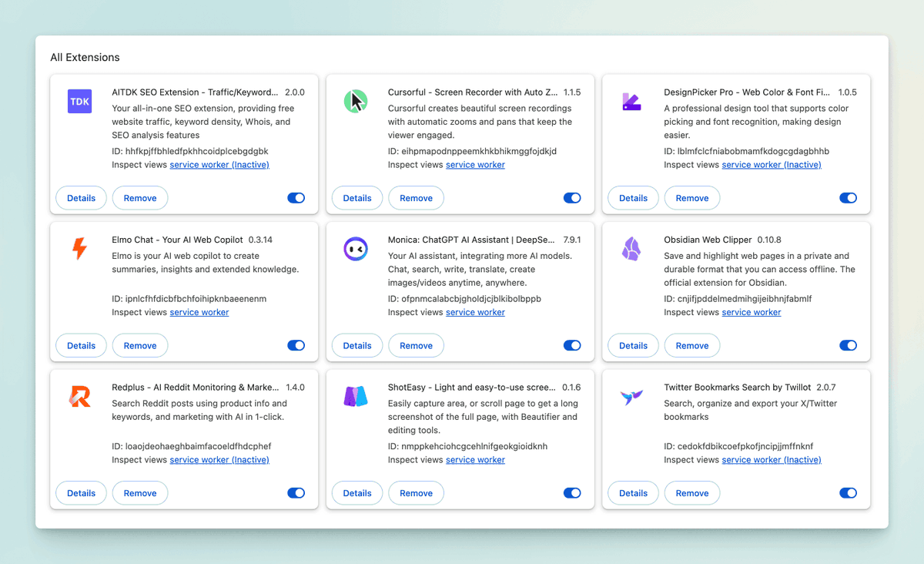Remove the Obsidian Web Clipper extension

click(x=692, y=345)
